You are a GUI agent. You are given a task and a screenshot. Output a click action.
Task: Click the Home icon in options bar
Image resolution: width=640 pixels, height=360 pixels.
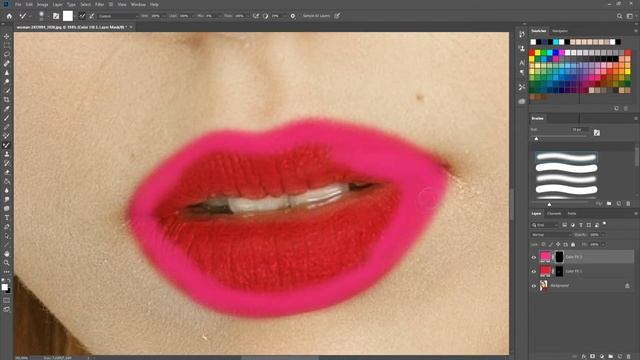[x=9, y=16]
